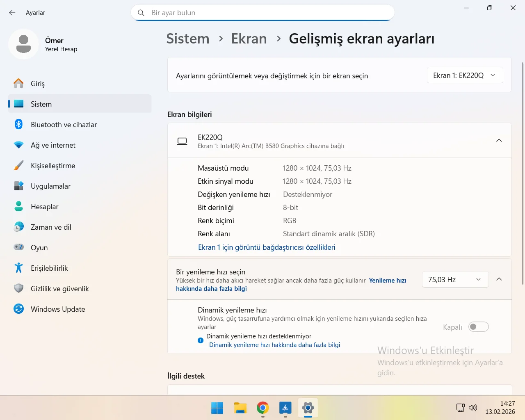The image size is (525, 420).
Task: Click the RGB color format value
Action: [290, 221]
